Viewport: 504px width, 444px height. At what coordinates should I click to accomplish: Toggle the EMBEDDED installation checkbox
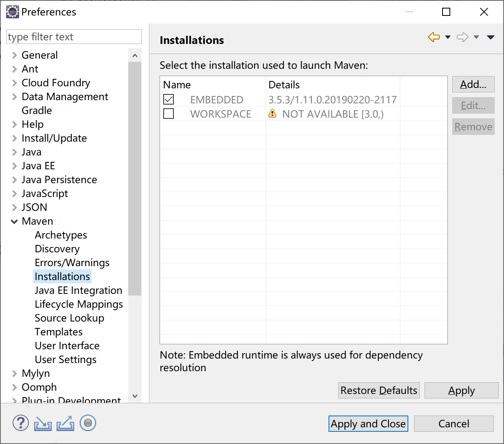169,99
